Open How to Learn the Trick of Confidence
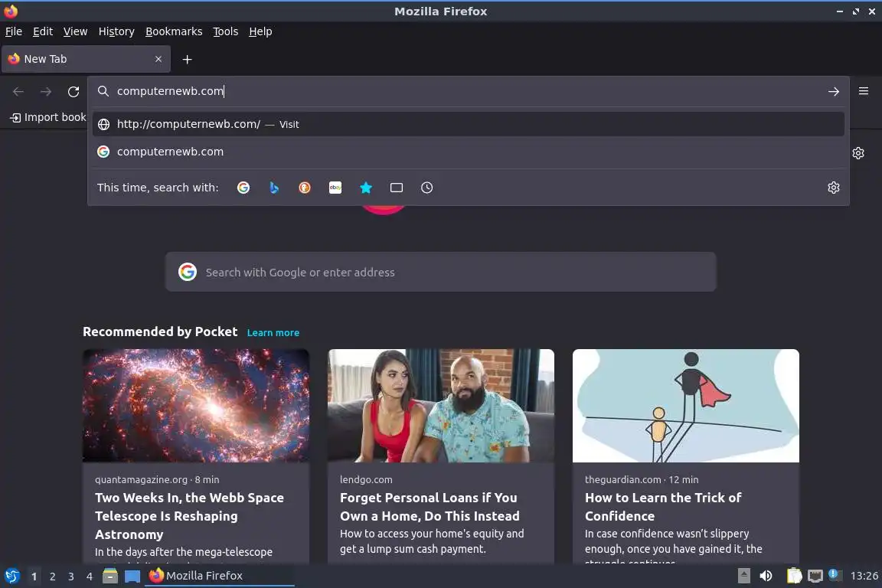 click(x=663, y=507)
